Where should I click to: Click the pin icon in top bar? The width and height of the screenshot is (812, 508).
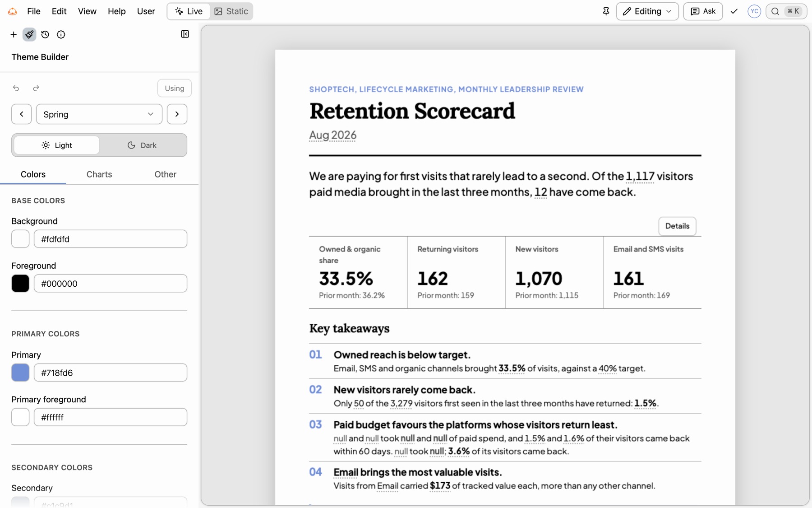tap(606, 11)
